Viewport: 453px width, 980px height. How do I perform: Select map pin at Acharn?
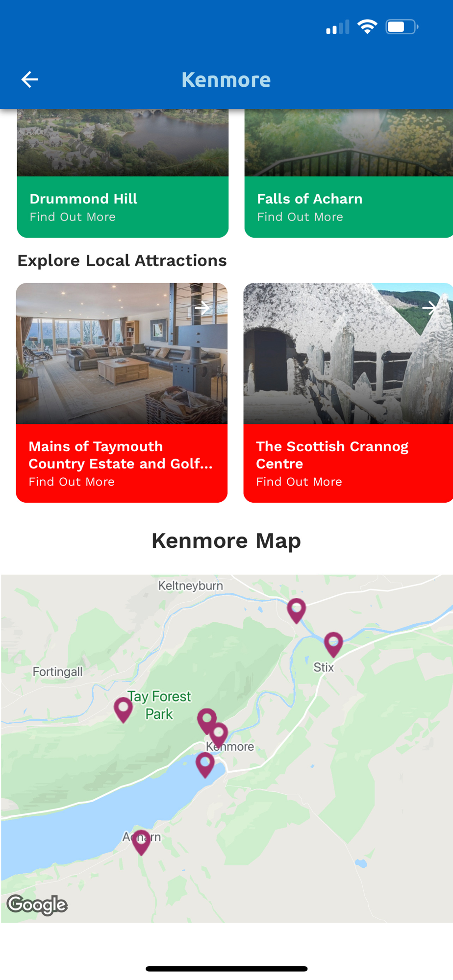click(141, 842)
